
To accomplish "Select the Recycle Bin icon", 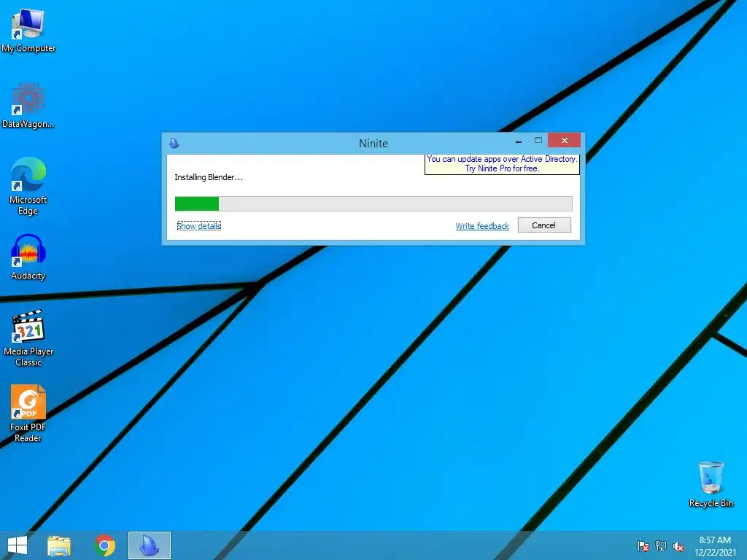I will tap(711, 484).
